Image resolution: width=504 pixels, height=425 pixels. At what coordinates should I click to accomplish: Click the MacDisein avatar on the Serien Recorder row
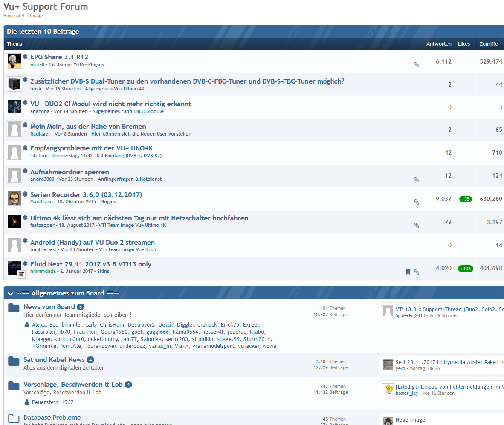tap(14, 199)
